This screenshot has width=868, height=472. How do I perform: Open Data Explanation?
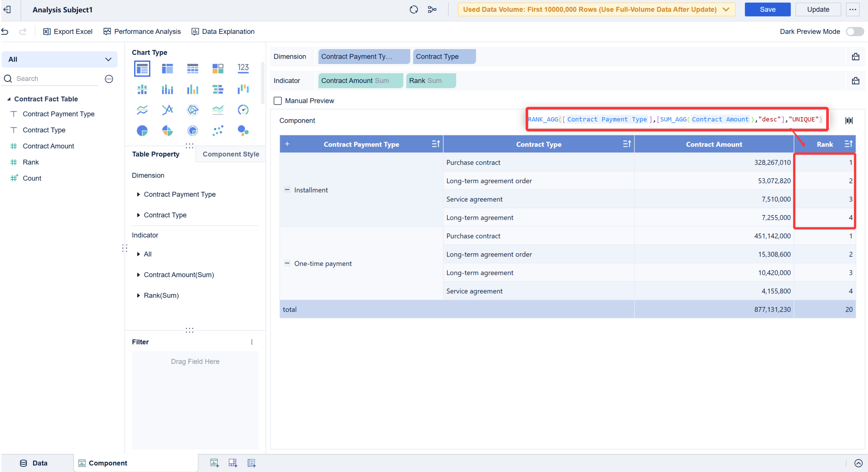(x=223, y=32)
